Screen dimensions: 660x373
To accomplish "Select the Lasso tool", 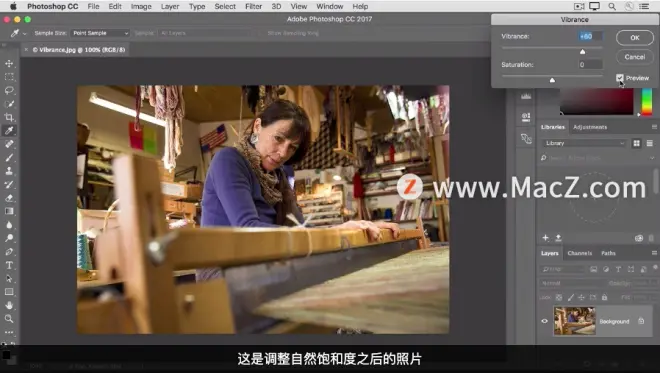I will tap(9, 91).
